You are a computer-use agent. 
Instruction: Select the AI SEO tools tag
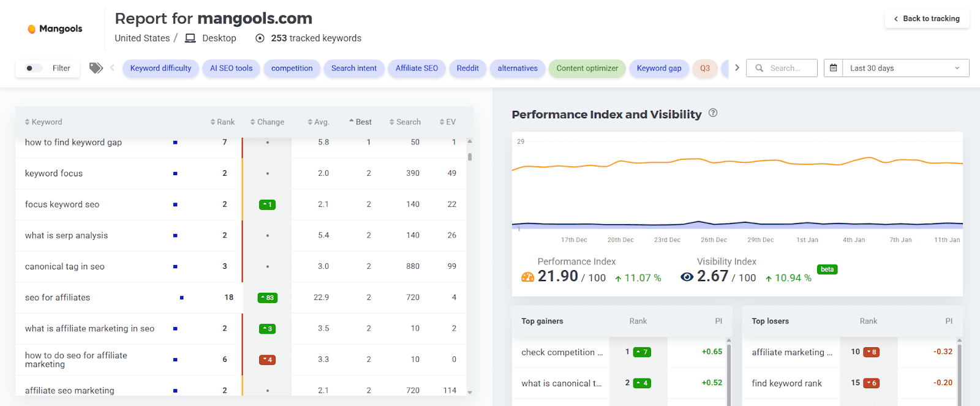click(x=231, y=69)
